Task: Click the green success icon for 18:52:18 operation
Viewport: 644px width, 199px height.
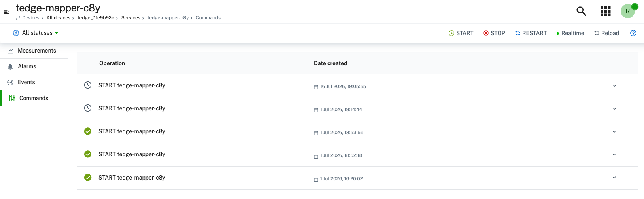Action: point(88,154)
